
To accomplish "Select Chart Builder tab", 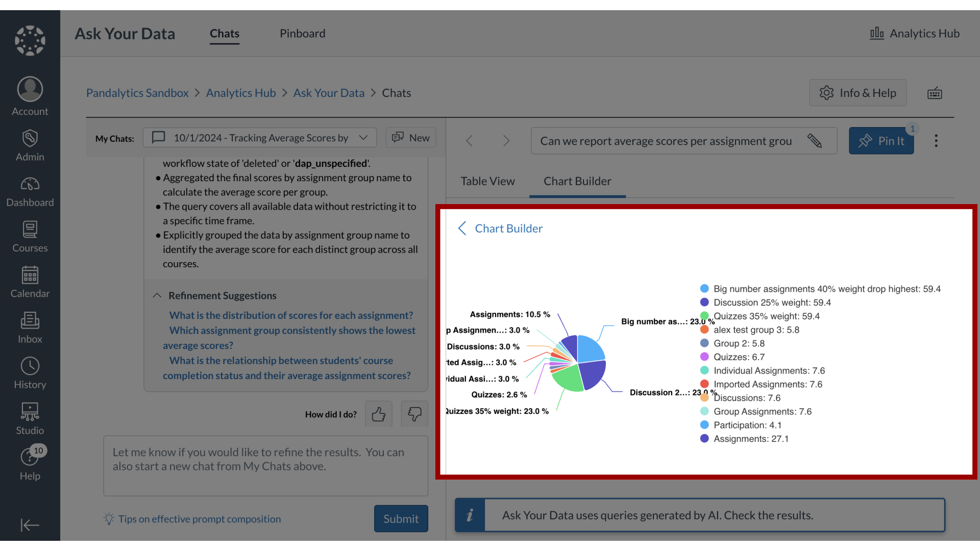I will [577, 180].
